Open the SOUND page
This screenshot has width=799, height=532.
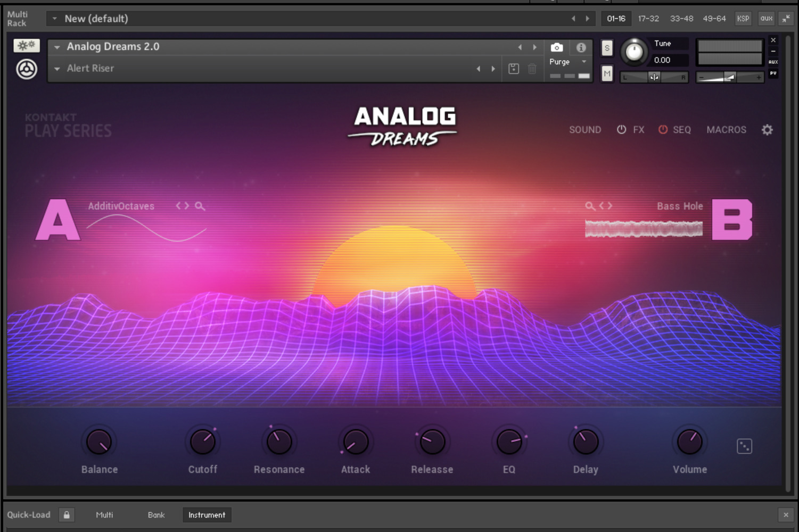[x=585, y=130]
